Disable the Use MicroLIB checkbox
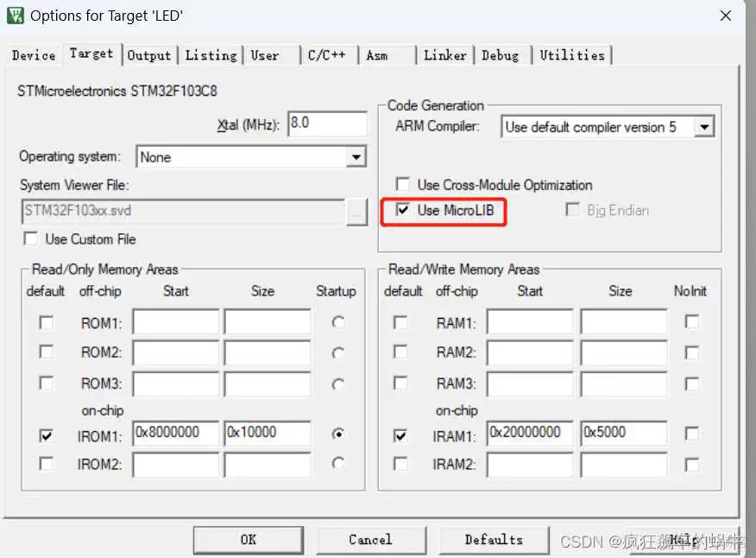The image size is (756, 558). (x=403, y=210)
